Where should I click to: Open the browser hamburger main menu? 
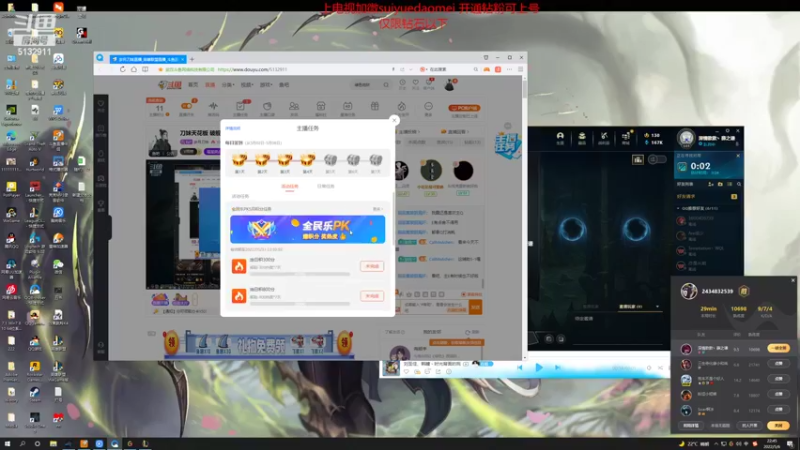520,69
